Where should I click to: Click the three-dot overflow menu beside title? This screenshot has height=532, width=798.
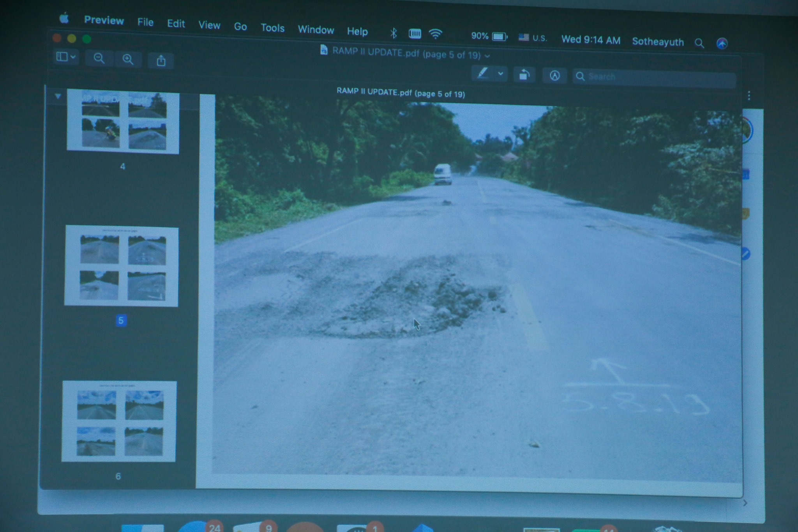click(749, 96)
